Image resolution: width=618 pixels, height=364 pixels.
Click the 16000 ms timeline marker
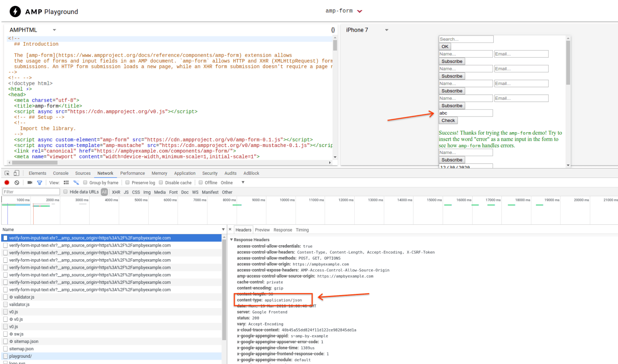(x=463, y=200)
